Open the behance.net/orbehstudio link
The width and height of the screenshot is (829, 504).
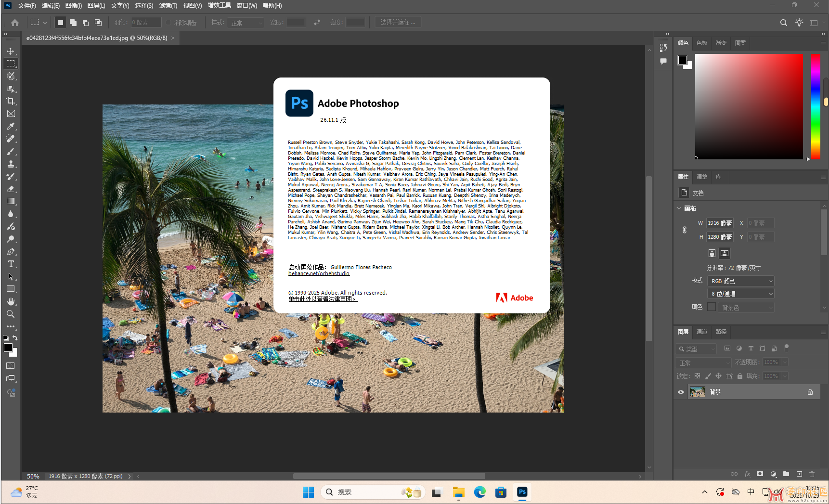click(319, 273)
